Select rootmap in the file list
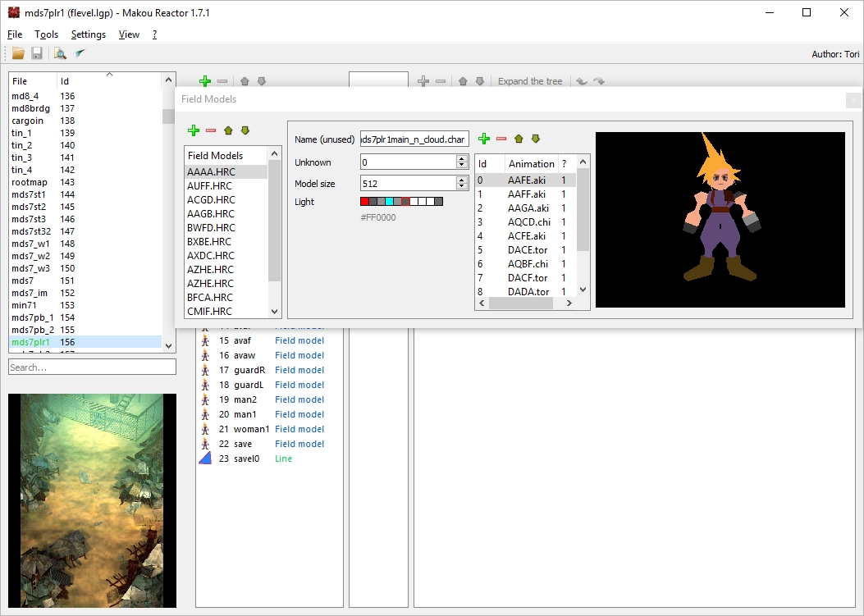864x616 pixels. pos(85,182)
